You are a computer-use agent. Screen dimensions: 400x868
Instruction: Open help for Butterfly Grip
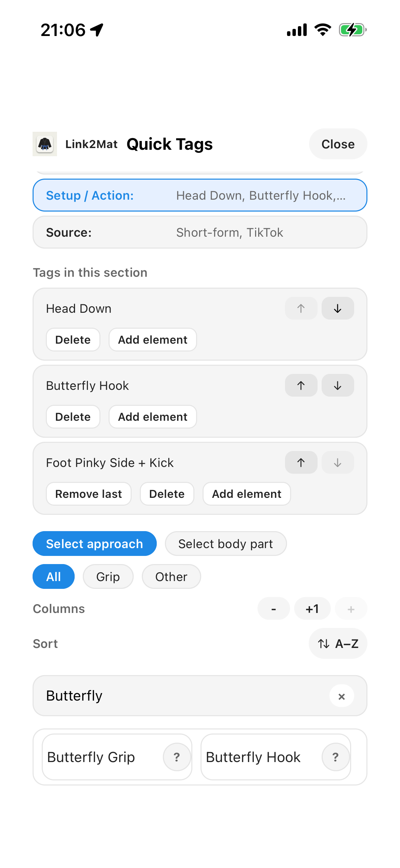pyautogui.click(x=177, y=757)
